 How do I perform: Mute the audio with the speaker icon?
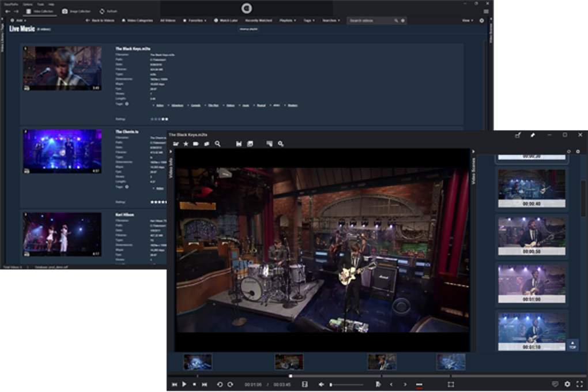click(x=321, y=384)
